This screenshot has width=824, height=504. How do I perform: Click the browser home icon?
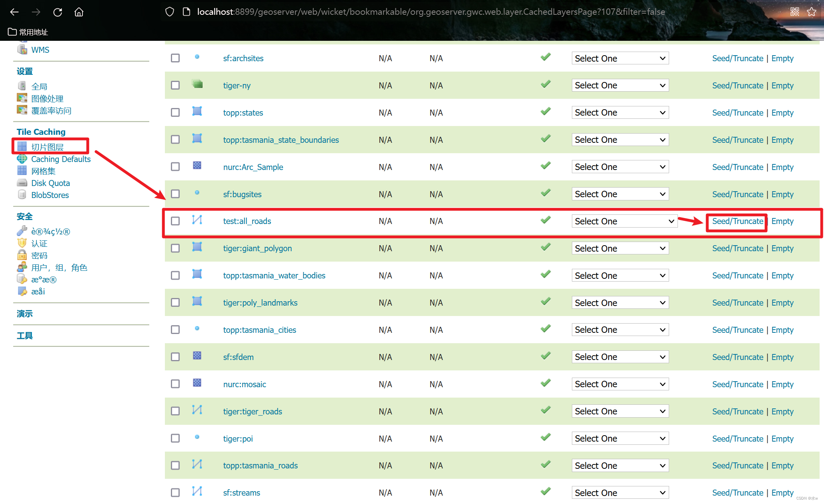click(79, 12)
